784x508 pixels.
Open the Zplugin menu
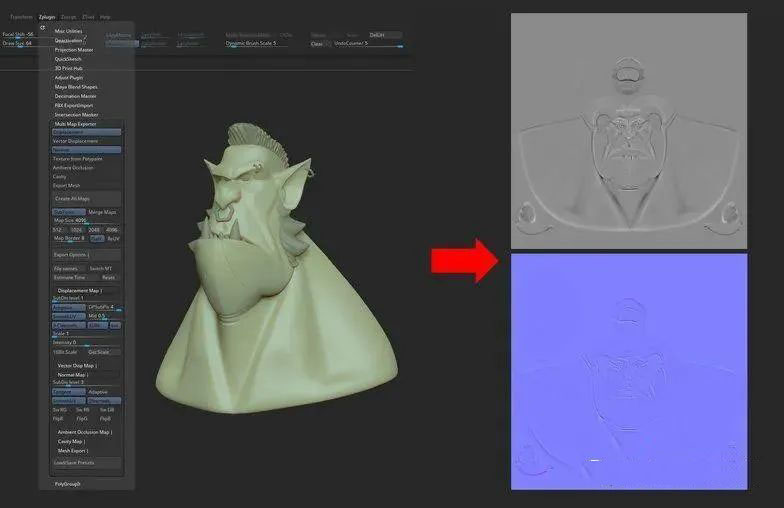pyautogui.click(x=47, y=17)
